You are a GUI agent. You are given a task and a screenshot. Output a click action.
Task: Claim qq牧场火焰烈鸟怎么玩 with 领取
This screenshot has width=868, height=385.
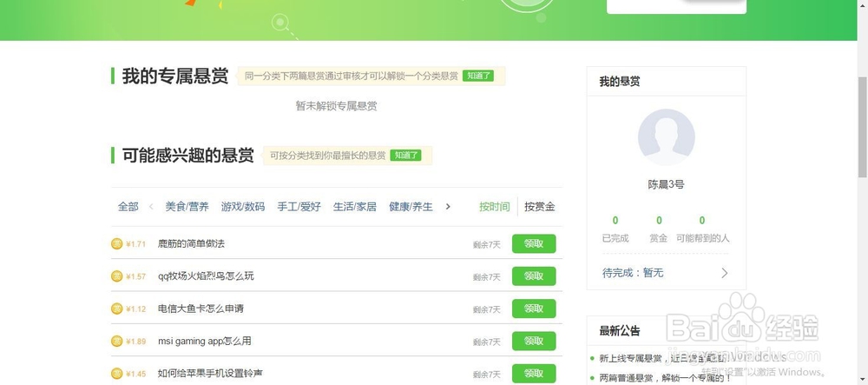534,276
